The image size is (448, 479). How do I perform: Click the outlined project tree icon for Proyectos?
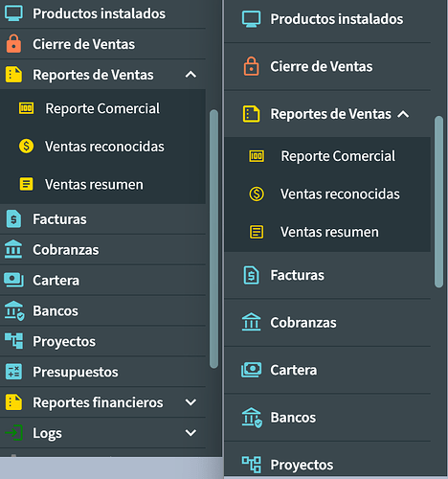click(x=251, y=465)
